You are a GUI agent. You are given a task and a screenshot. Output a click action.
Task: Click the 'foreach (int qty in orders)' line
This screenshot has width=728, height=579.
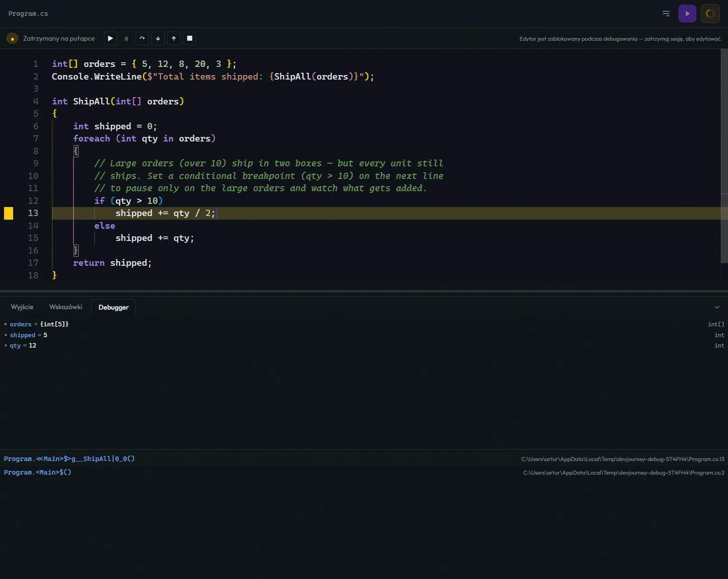[x=145, y=139]
